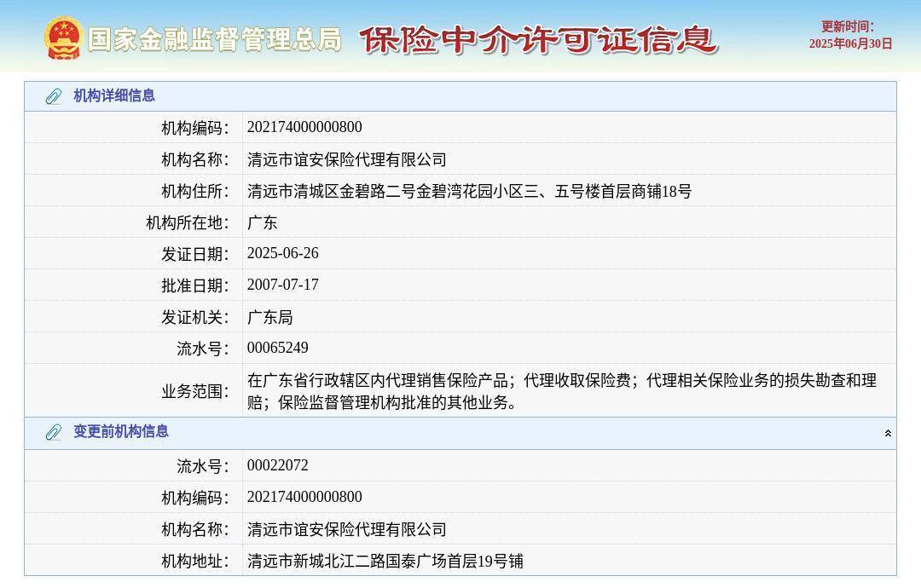921x588 pixels.
Task: Click the 更新时间 label in header
Action: pos(848,26)
